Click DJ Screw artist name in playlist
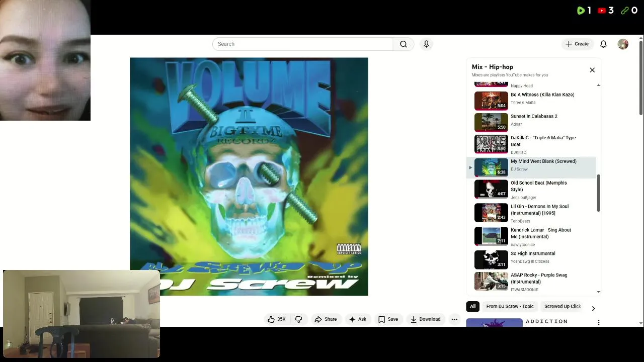The height and width of the screenshot is (362, 644). 519,169
